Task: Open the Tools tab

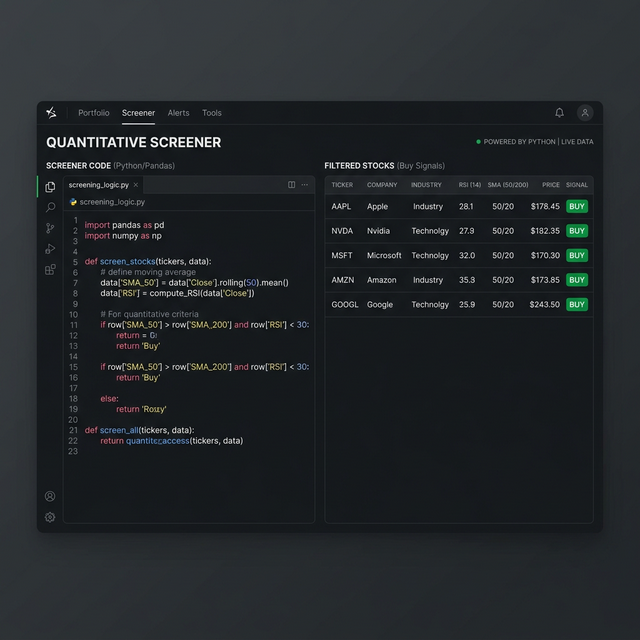Action: pos(212,113)
